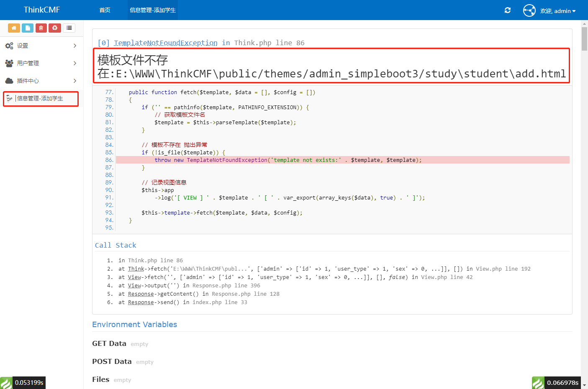Click the green ThinkPHP logo bottom-left

[x=6, y=383]
